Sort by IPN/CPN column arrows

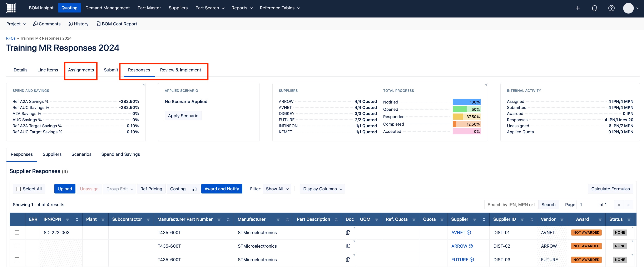click(x=77, y=219)
